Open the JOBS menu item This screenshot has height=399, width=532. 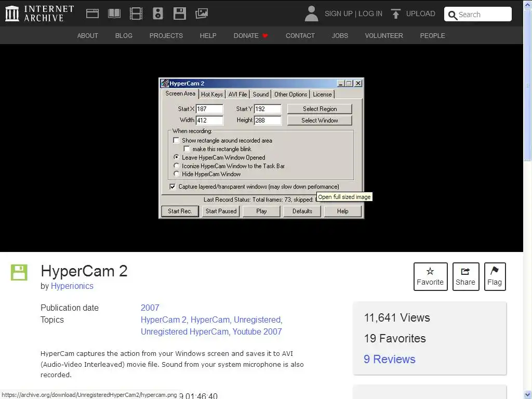(340, 36)
